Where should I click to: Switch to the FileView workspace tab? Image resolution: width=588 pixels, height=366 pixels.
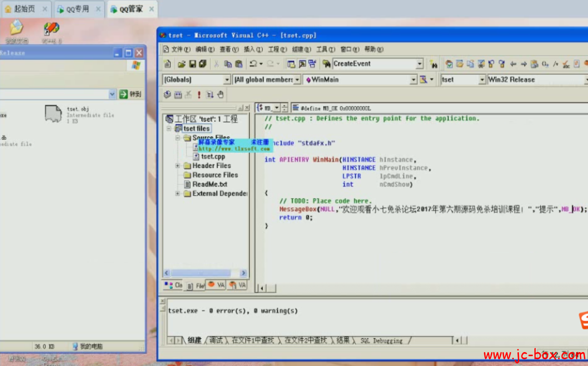click(x=196, y=286)
